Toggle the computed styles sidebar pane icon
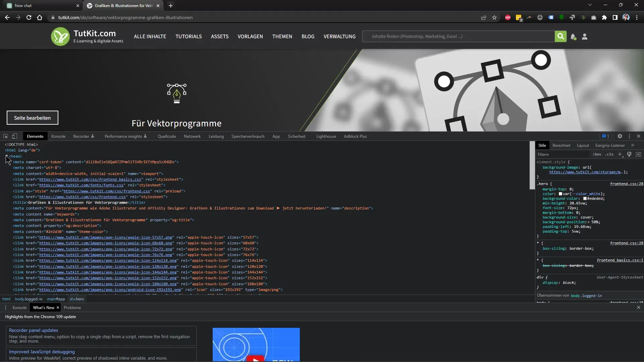The height and width of the screenshot is (362, 644). [638, 155]
